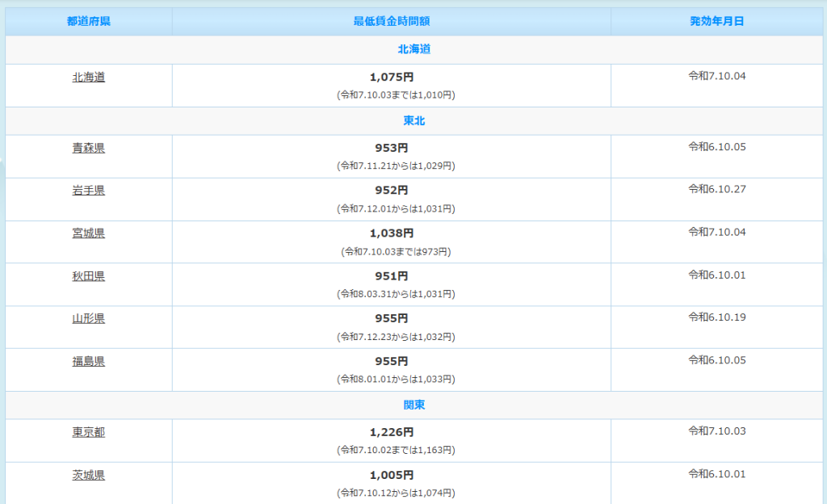Select the 宮城県 prefecture link
The width and height of the screenshot is (827, 504).
tap(88, 233)
